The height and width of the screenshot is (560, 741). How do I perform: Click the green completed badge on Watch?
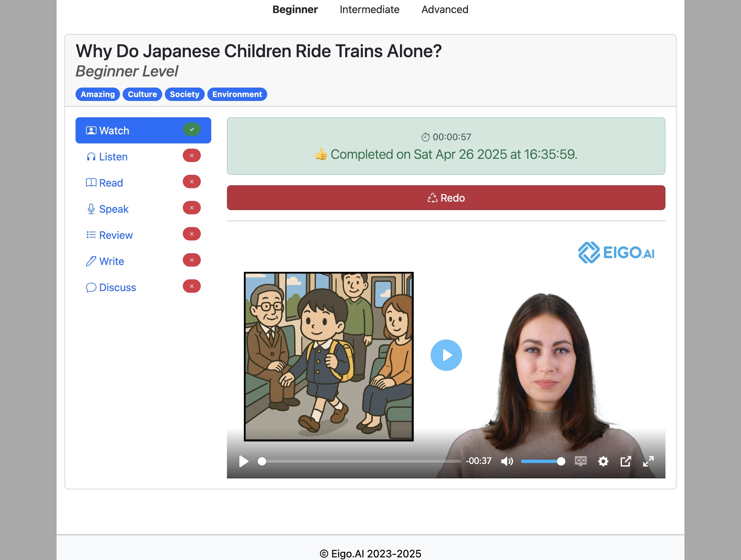click(192, 129)
